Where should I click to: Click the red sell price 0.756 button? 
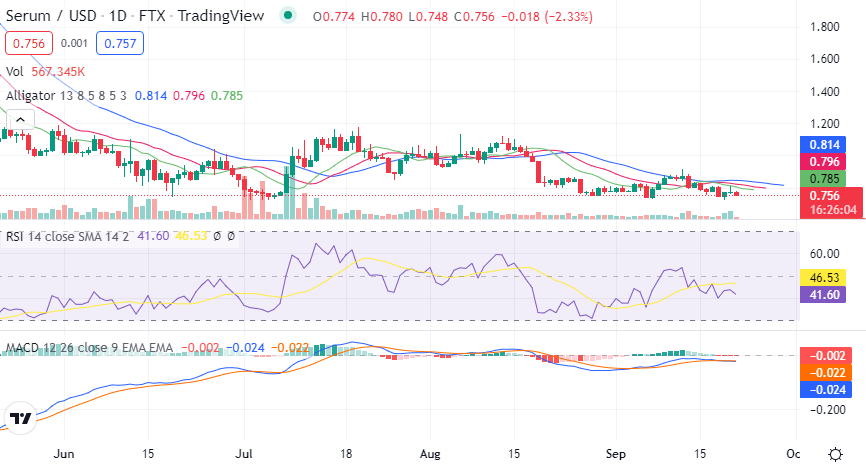pyautogui.click(x=29, y=43)
